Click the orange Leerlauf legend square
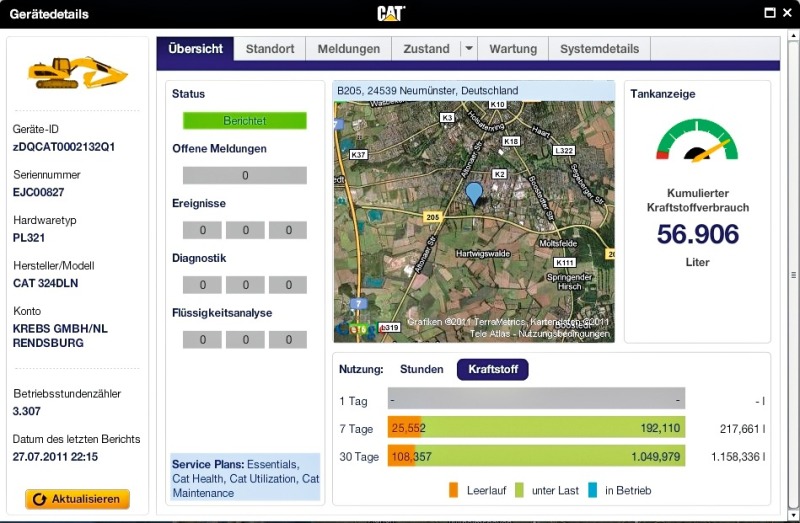 click(x=454, y=490)
